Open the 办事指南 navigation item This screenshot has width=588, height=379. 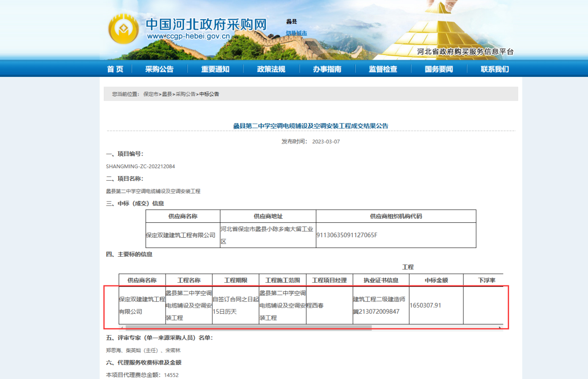coord(327,69)
